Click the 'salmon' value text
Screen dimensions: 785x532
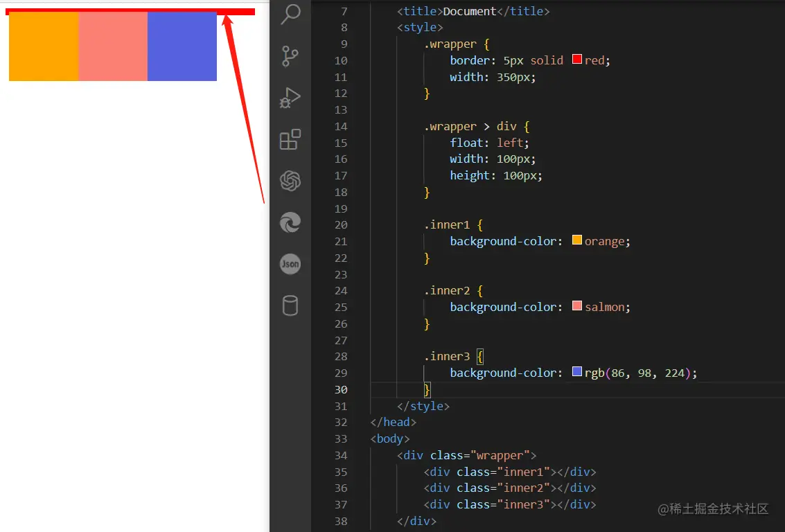click(x=605, y=308)
